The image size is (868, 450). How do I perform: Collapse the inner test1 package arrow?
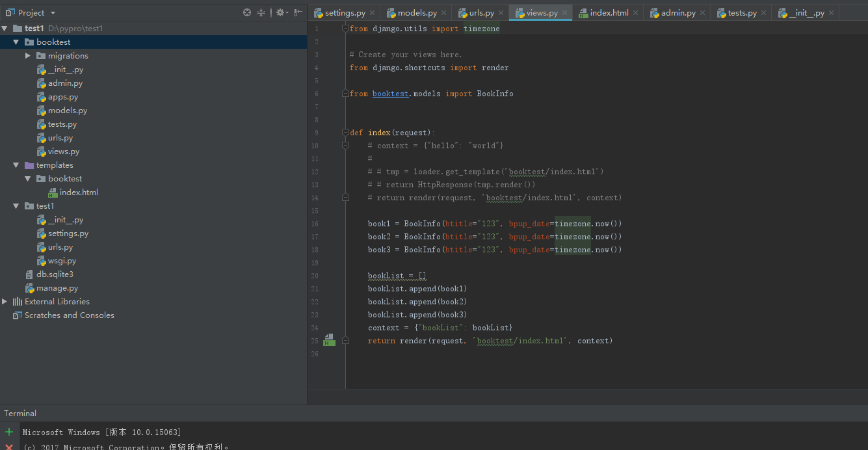(x=16, y=206)
